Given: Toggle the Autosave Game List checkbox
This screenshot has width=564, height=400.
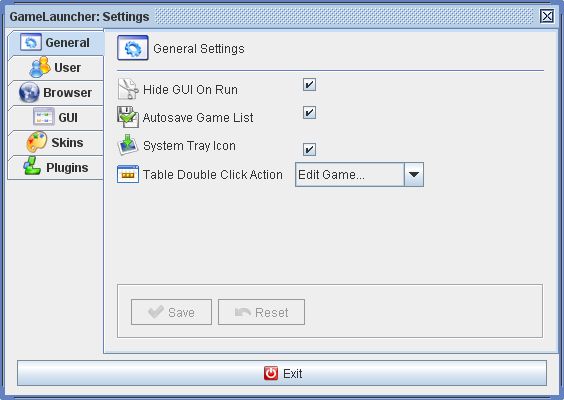Looking at the screenshot, I should click(309, 113).
